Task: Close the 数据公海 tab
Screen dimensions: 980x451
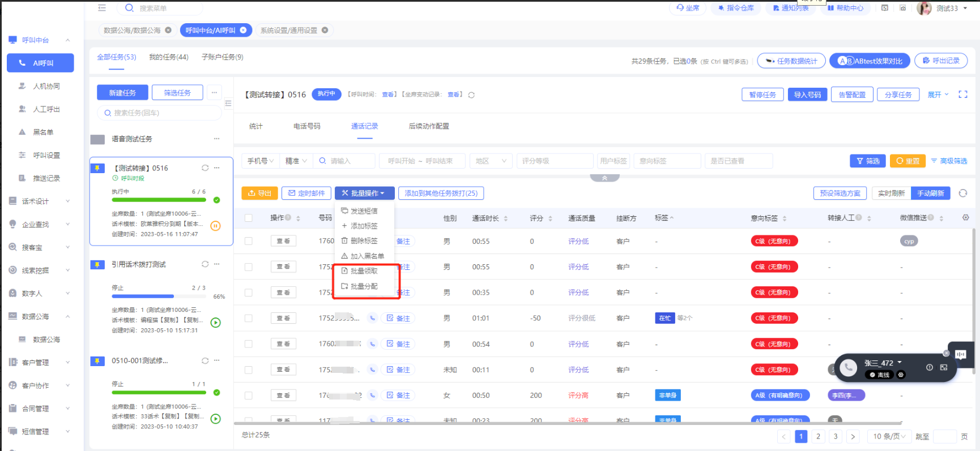Action: tap(168, 31)
